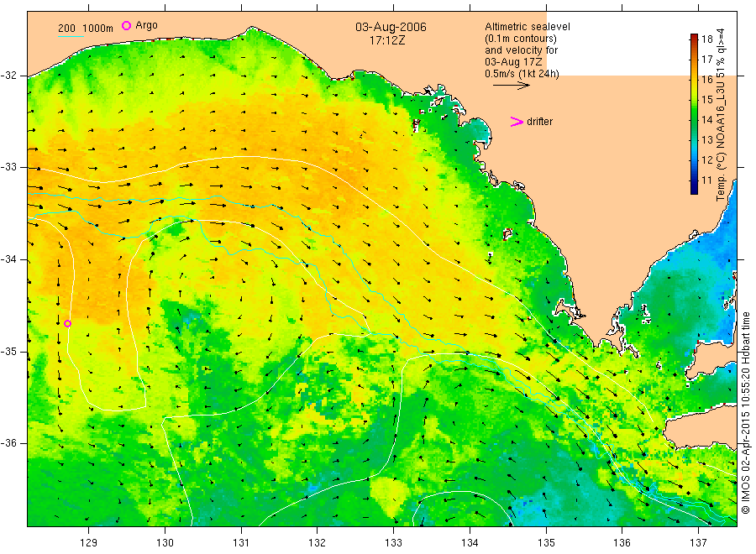The height and width of the screenshot is (554, 756).
Task: Click the color bar value 11
Action: (x=706, y=180)
